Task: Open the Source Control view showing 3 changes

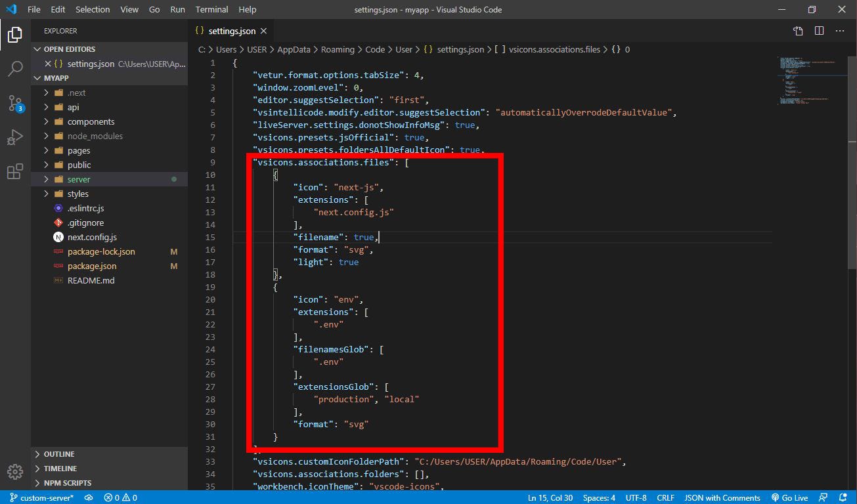Action: (x=14, y=104)
